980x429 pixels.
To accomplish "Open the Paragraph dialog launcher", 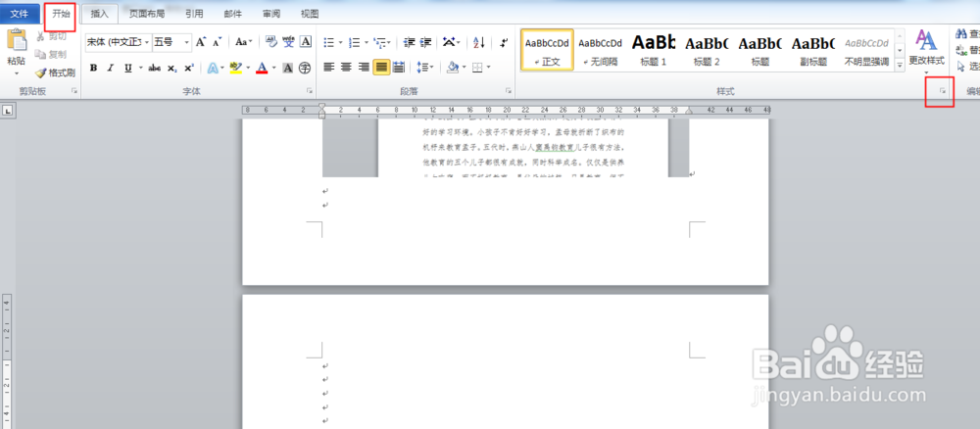I will point(508,91).
